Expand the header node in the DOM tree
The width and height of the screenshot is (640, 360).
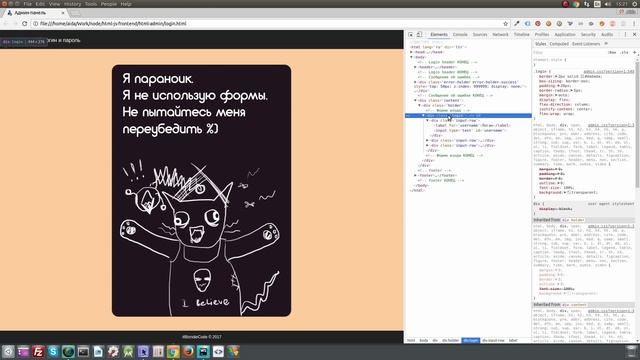click(416, 67)
